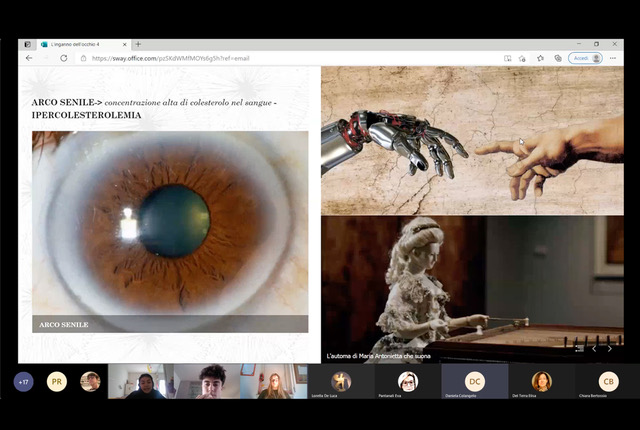
Task: Select the curly-haired boy's video tile
Action: coord(207,381)
